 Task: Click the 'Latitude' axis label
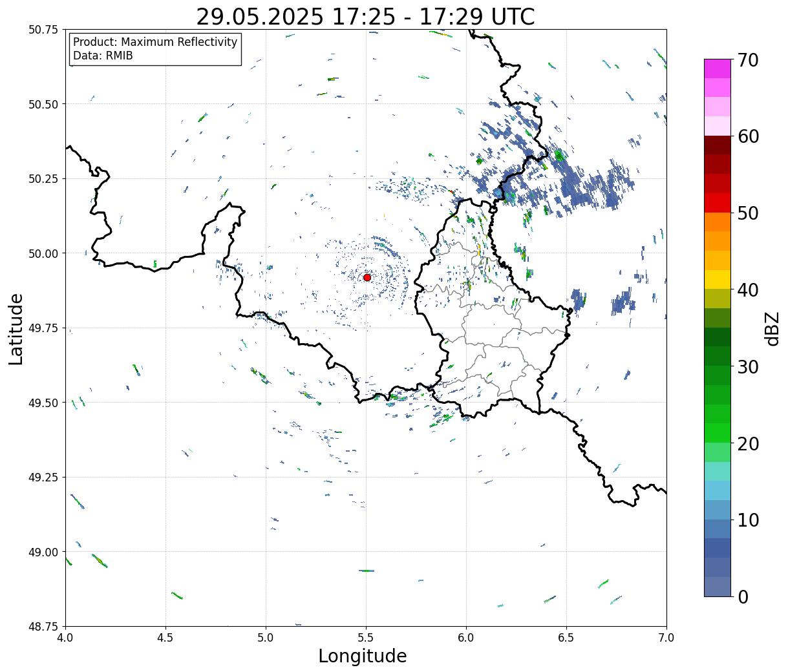(x=16, y=328)
